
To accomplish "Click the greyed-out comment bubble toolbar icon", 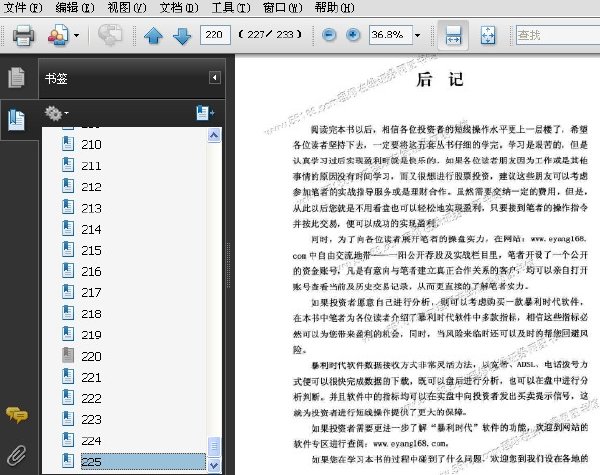I will (x=110, y=35).
